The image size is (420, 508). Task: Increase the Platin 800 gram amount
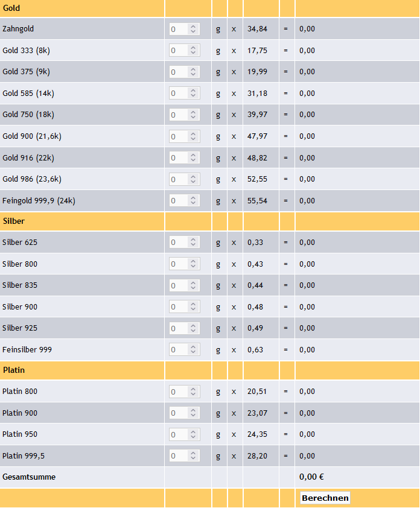point(193,389)
